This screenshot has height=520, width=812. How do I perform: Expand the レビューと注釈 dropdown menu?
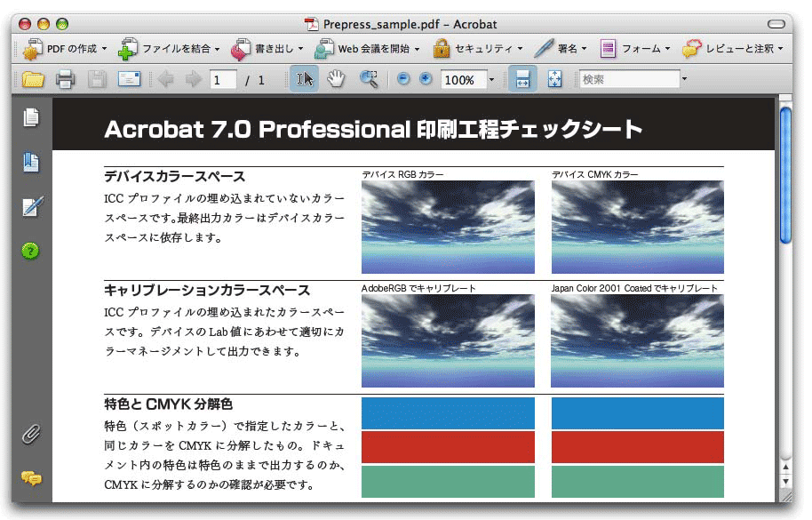(x=780, y=49)
